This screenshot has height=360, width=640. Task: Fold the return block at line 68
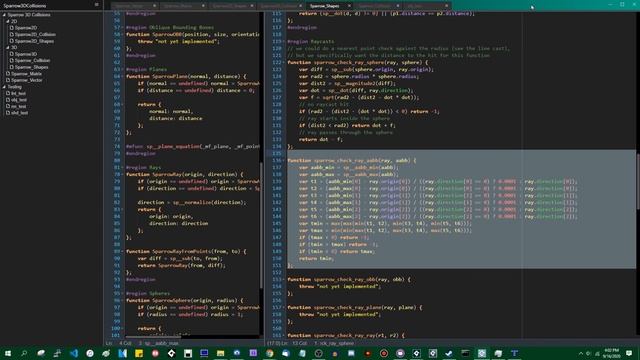click(122, 104)
